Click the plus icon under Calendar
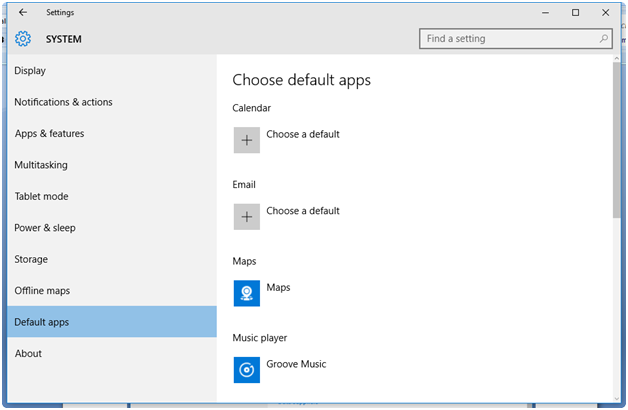The height and width of the screenshot is (410, 628). click(x=247, y=140)
